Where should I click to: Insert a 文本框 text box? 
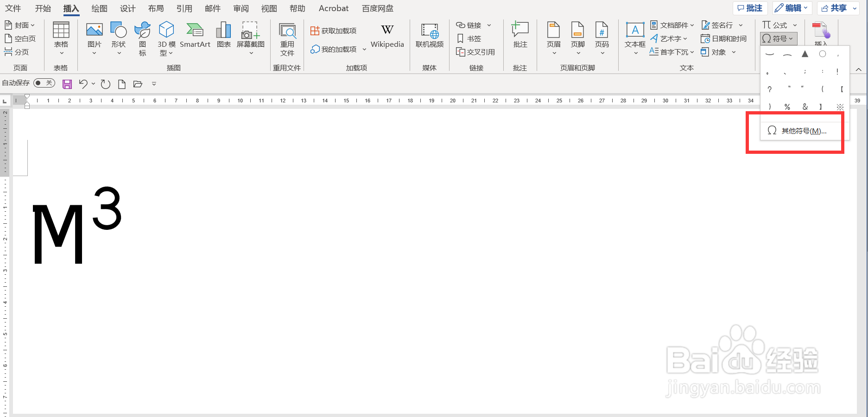tap(635, 38)
